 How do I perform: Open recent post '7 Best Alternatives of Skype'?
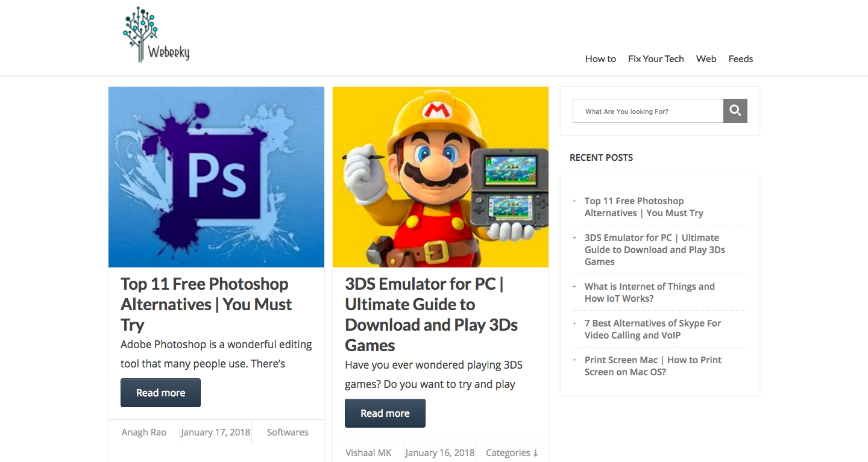(653, 329)
